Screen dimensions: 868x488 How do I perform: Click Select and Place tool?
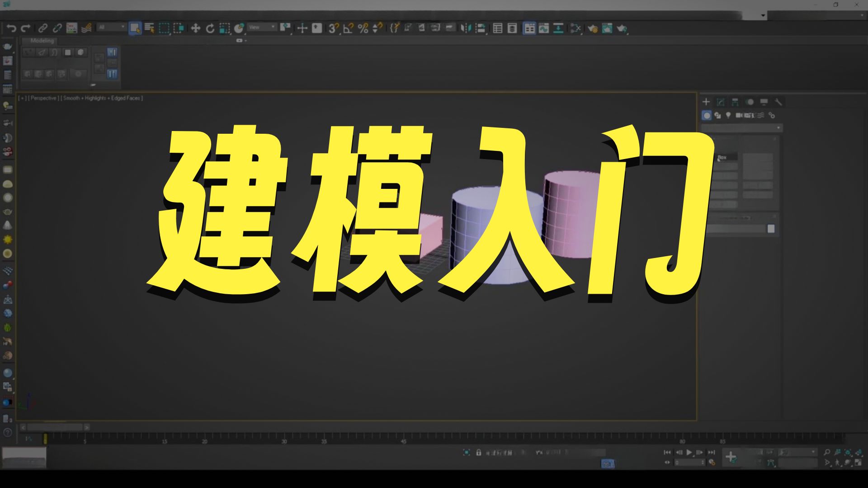click(239, 28)
